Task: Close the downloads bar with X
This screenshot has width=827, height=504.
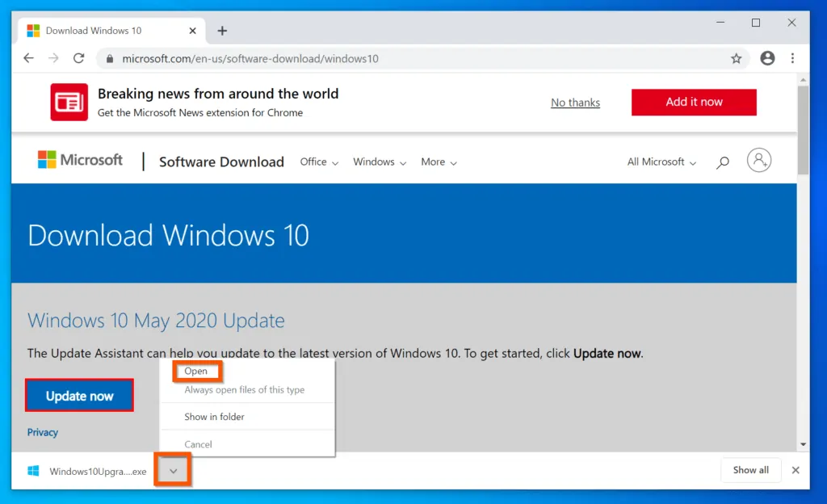Action: 796,470
